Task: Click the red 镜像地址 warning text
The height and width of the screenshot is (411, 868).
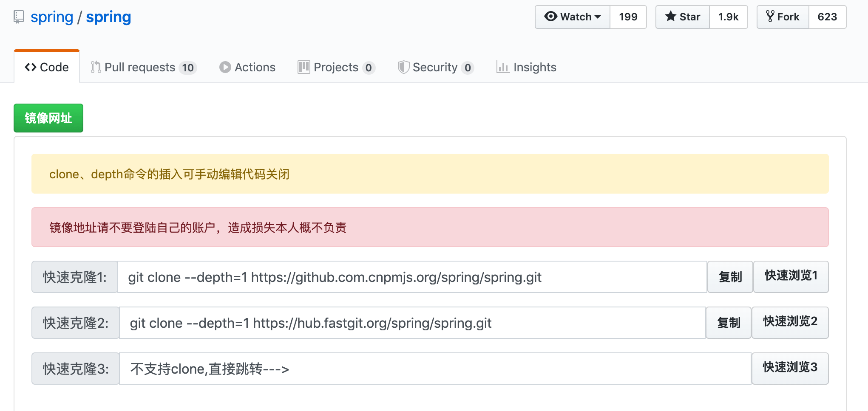Action: point(198,228)
